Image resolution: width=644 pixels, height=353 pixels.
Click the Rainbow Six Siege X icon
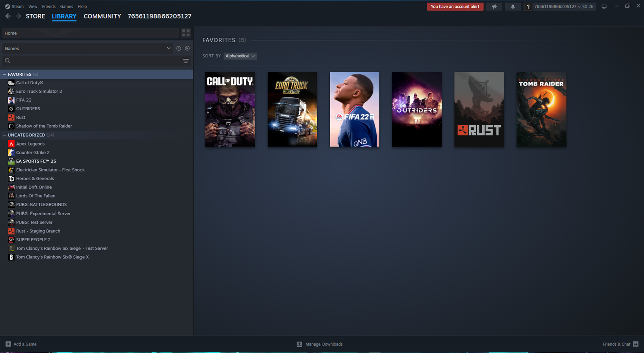tap(11, 257)
